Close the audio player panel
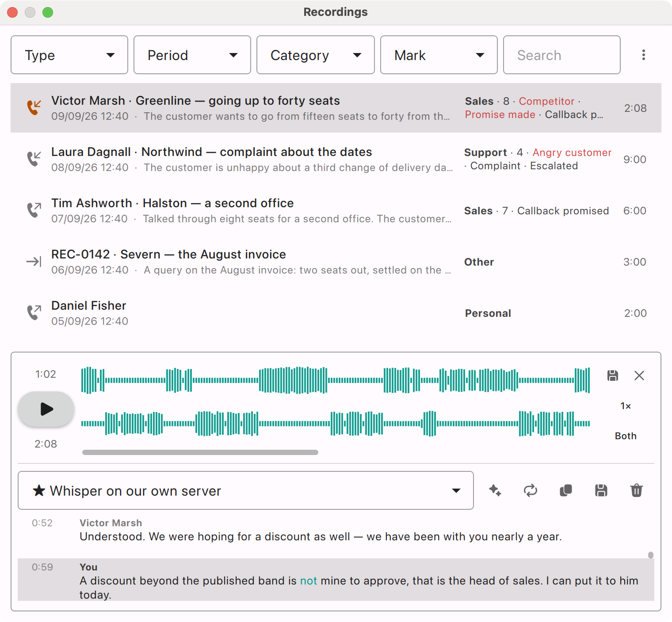The height and width of the screenshot is (622, 672). [639, 375]
